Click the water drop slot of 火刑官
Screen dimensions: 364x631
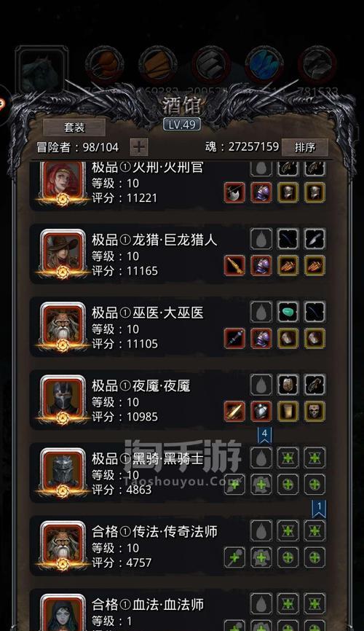point(261,168)
